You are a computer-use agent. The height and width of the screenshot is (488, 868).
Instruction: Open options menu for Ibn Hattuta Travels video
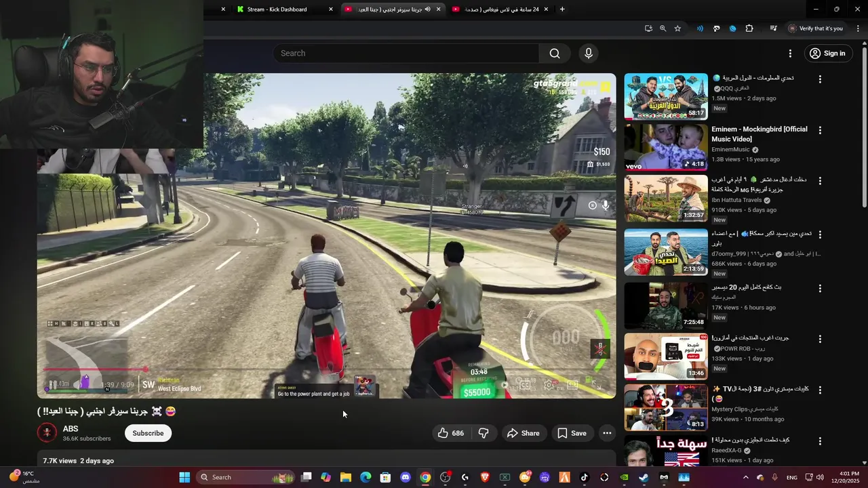coord(820,181)
